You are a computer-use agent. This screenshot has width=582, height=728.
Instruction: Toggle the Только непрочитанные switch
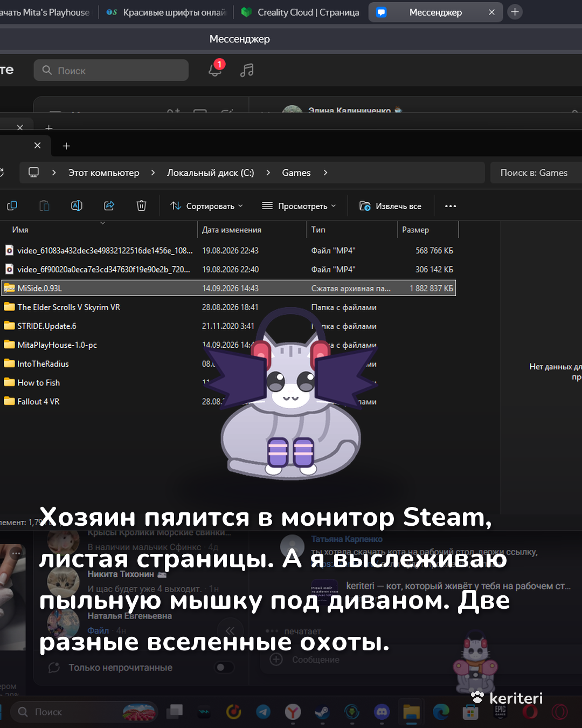(x=224, y=668)
